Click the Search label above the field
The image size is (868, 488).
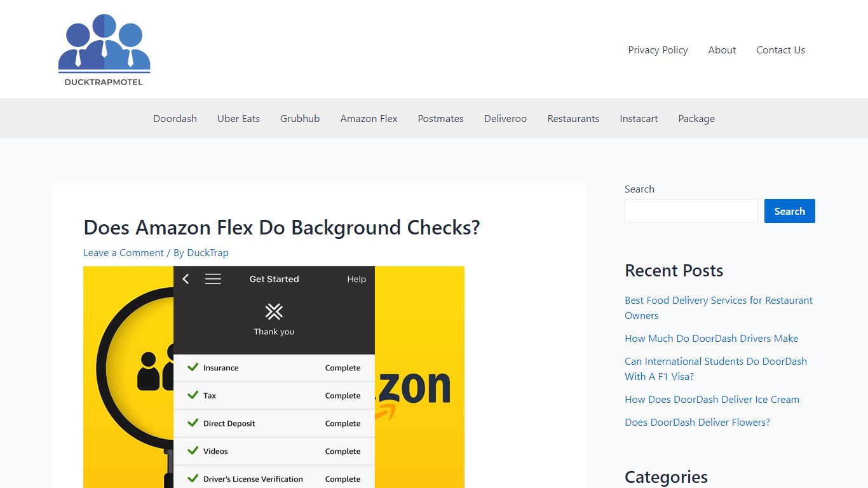pyautogui.click(x=639, y=189)
